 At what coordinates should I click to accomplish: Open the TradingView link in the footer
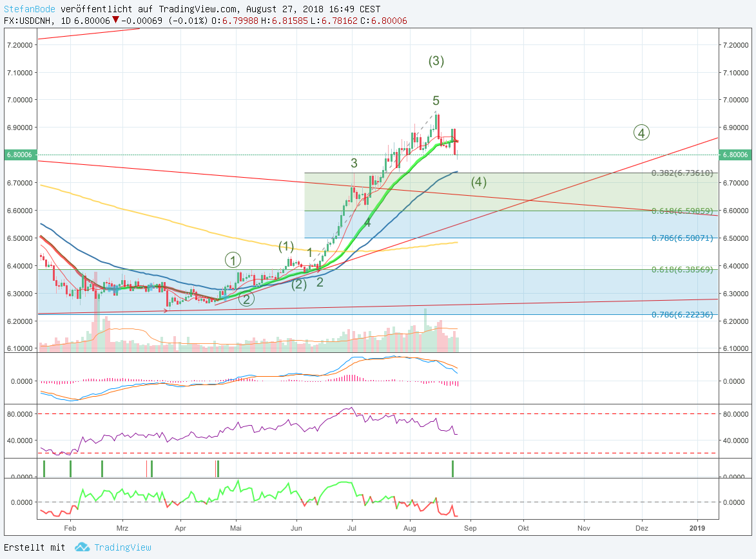pyautogui.click(x=122, y=547)
